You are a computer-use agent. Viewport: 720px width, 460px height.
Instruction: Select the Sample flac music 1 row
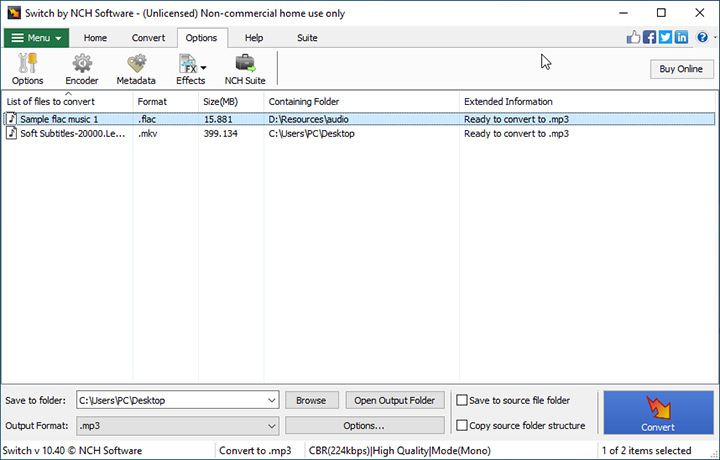359,119
